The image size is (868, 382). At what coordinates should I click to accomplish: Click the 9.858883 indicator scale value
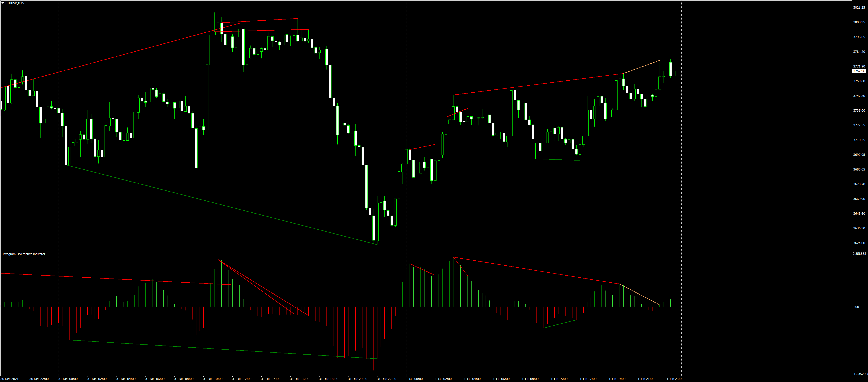tap(859, 254)
